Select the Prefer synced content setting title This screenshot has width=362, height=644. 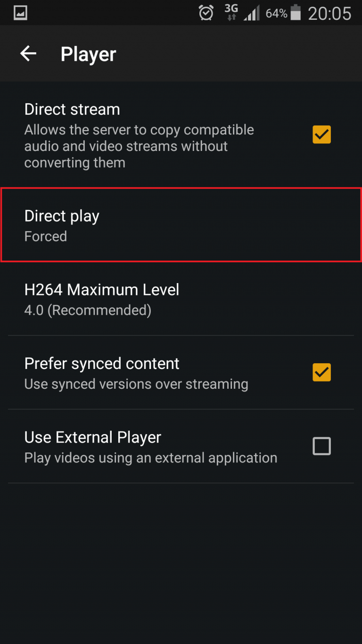tap(102, 364)
